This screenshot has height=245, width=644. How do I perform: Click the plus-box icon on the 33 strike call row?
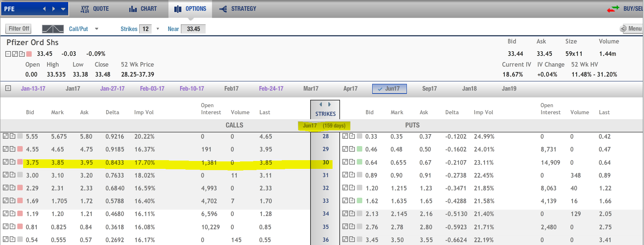point(12,201)
